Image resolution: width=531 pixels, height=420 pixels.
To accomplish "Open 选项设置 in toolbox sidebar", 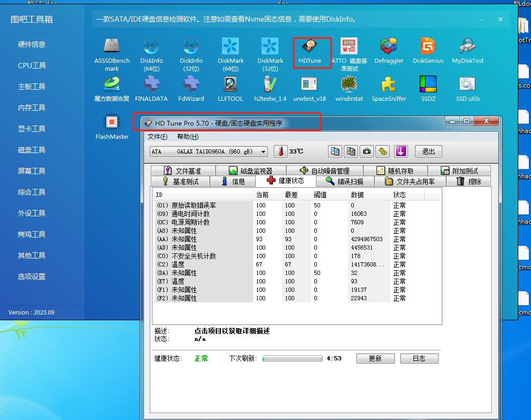I will click(32, 276).
